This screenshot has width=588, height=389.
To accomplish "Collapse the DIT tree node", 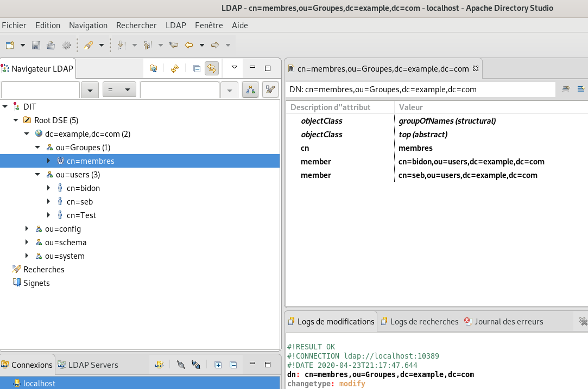I will [5, 107].
